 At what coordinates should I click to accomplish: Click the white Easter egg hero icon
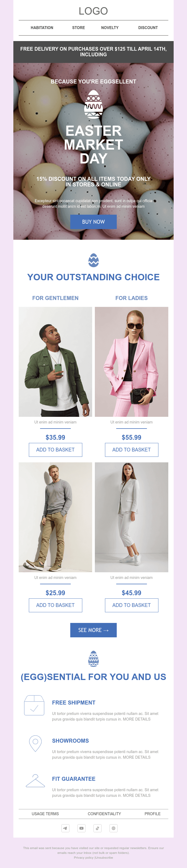pyautogui.click(x=93, y=104)
